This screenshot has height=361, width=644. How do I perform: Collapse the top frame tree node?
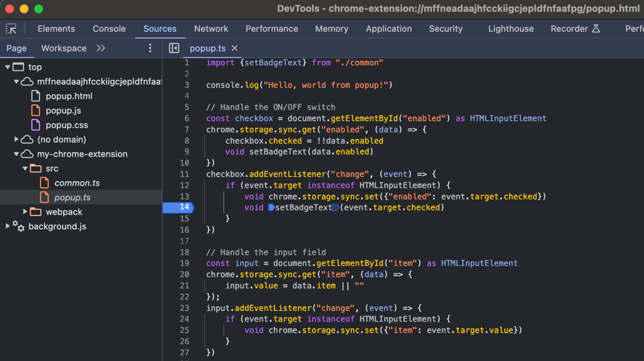point(8,67)
